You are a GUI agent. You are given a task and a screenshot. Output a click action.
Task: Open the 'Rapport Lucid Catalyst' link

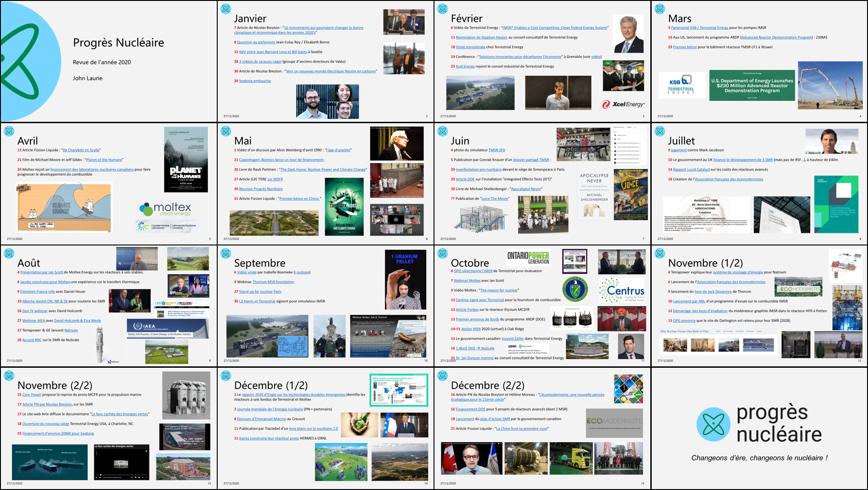tap(691, 170)
